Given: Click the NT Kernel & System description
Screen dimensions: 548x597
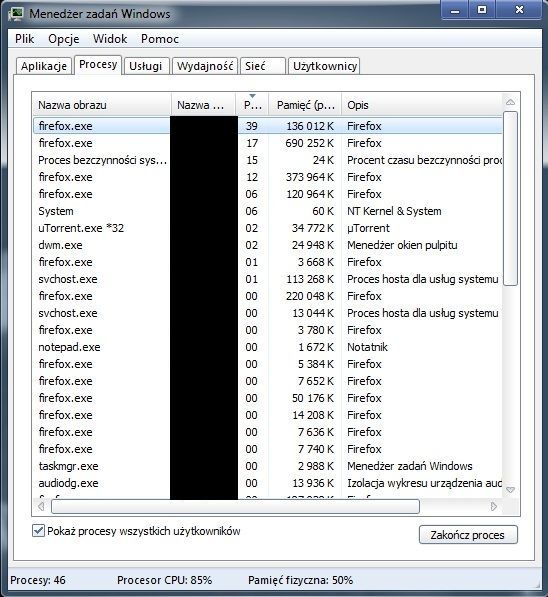Looking at the screenshot, I should click(x=394, y=211).
